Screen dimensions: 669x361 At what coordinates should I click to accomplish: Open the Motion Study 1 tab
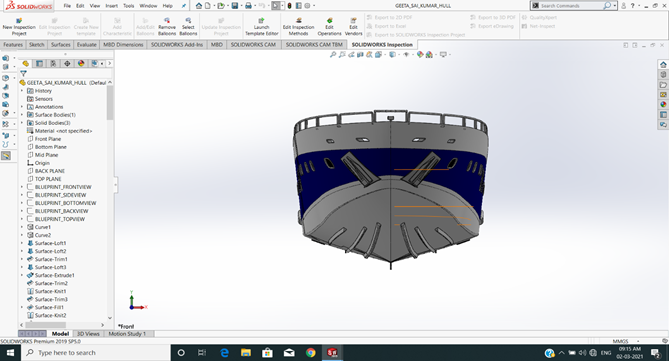pos(127,334)
